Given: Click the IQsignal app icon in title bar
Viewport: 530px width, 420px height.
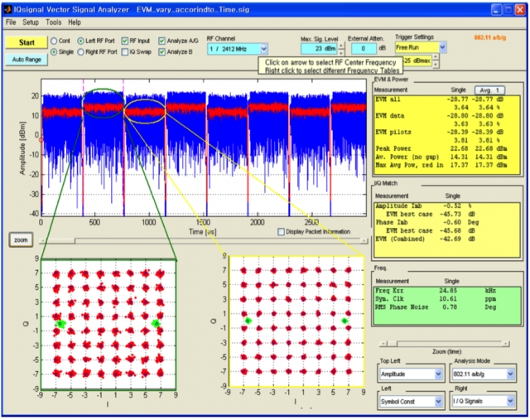Looking at the screenshot, I should [x=8, y=9].
